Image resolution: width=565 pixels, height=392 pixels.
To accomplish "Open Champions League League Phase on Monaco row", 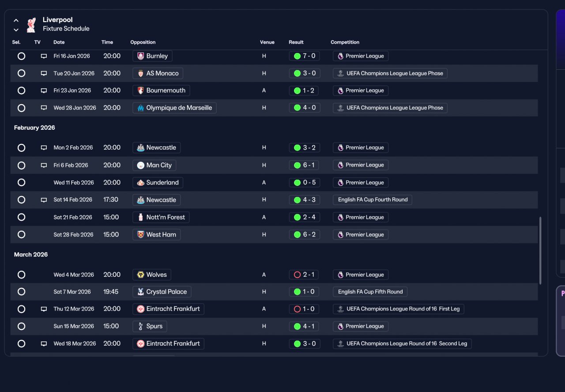I will 390,73.
